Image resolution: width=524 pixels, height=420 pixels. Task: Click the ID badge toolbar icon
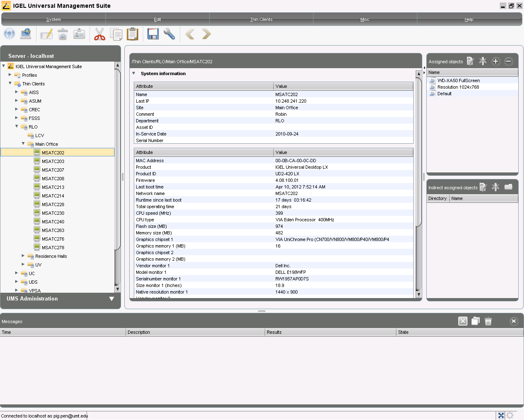click(79, 34)
